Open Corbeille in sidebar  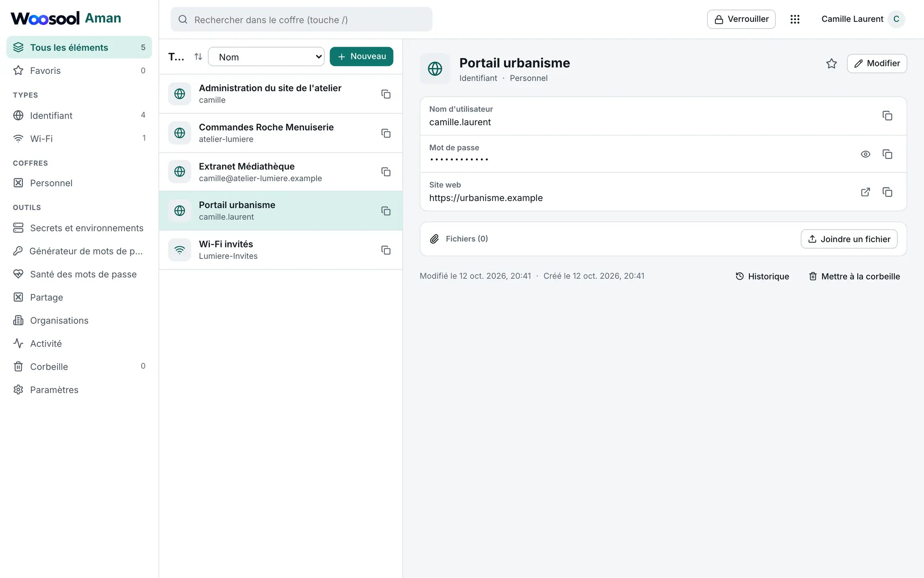[x=79, y=367]
